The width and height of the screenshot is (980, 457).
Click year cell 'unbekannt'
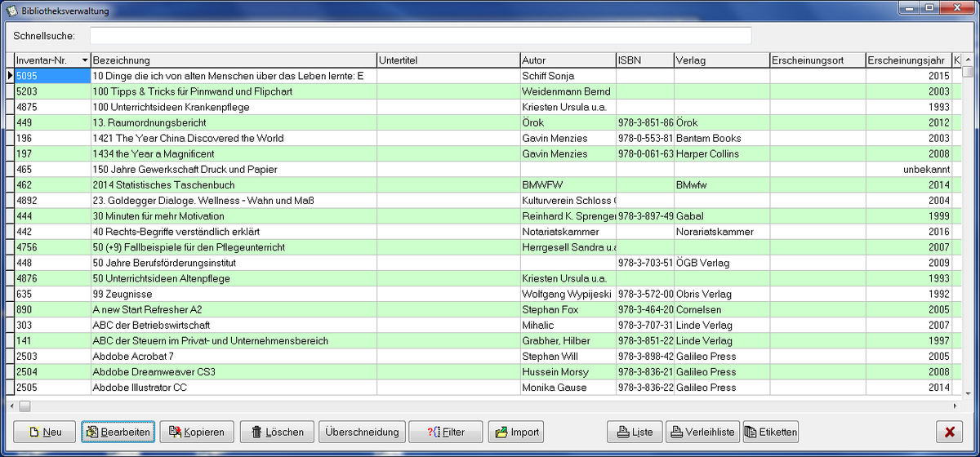pos(909,169)
